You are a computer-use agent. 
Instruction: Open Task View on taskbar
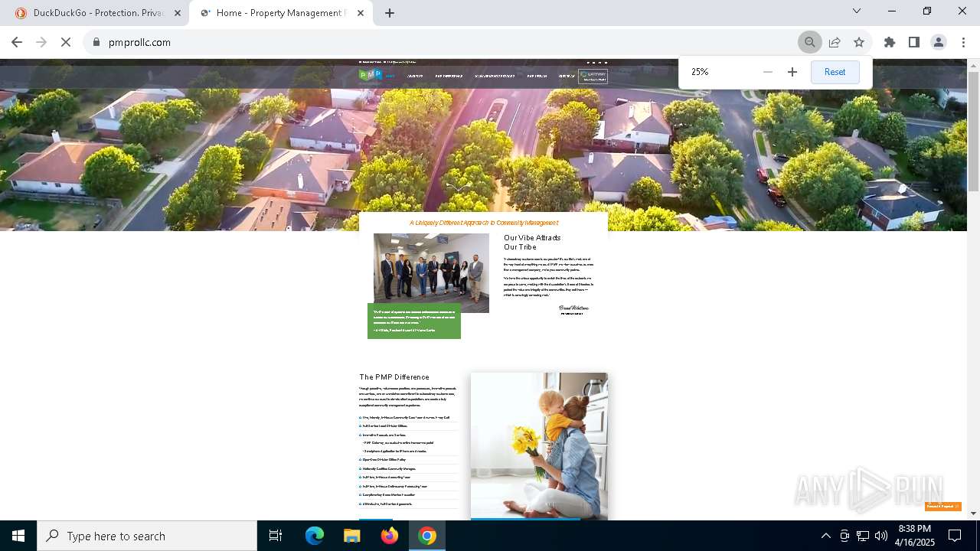tap(276, 536)
